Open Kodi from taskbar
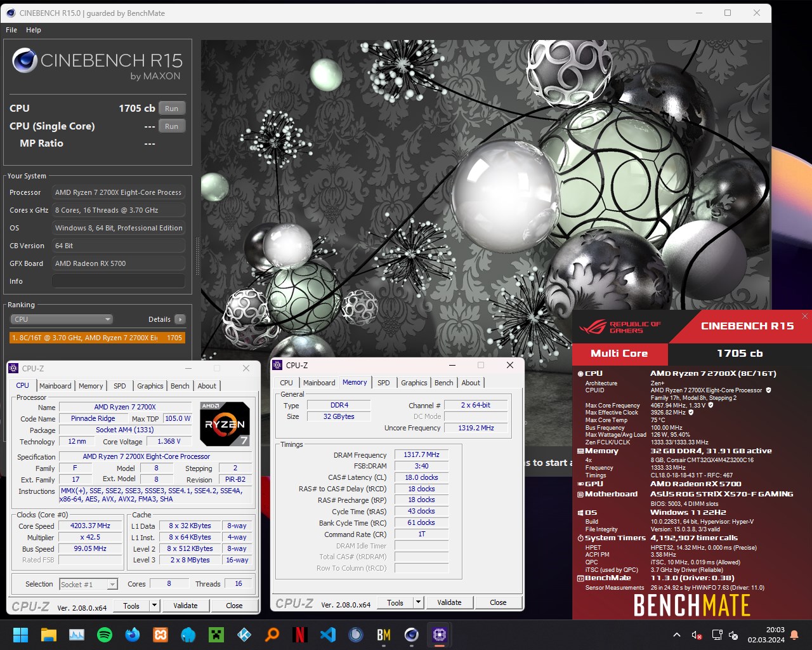 click(x=244, y=634)
